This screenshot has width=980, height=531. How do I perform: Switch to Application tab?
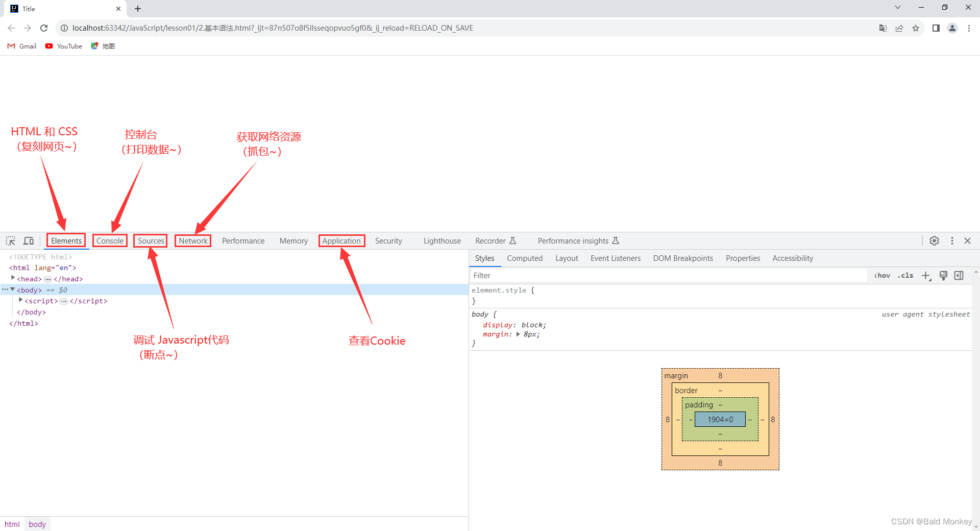click(x=341, y=241)
